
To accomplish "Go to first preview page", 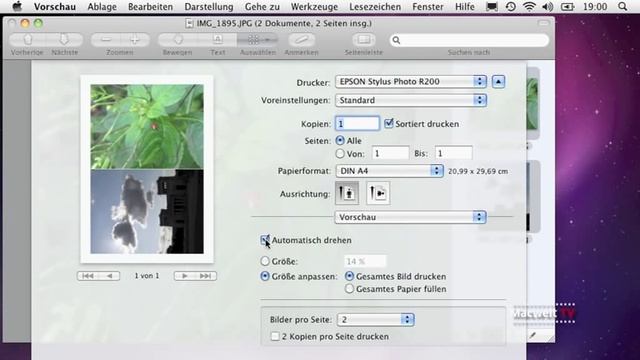I will [x=87, y=276].
